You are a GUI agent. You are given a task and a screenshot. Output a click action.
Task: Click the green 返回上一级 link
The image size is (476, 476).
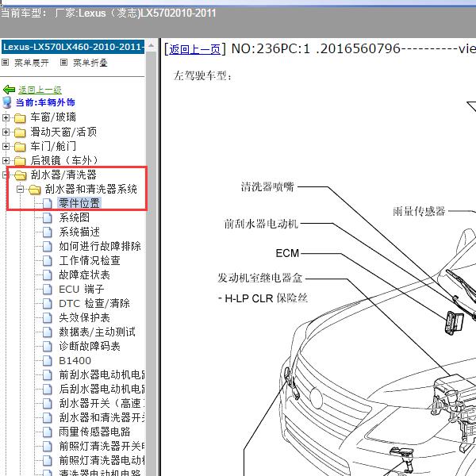point(40,90)
